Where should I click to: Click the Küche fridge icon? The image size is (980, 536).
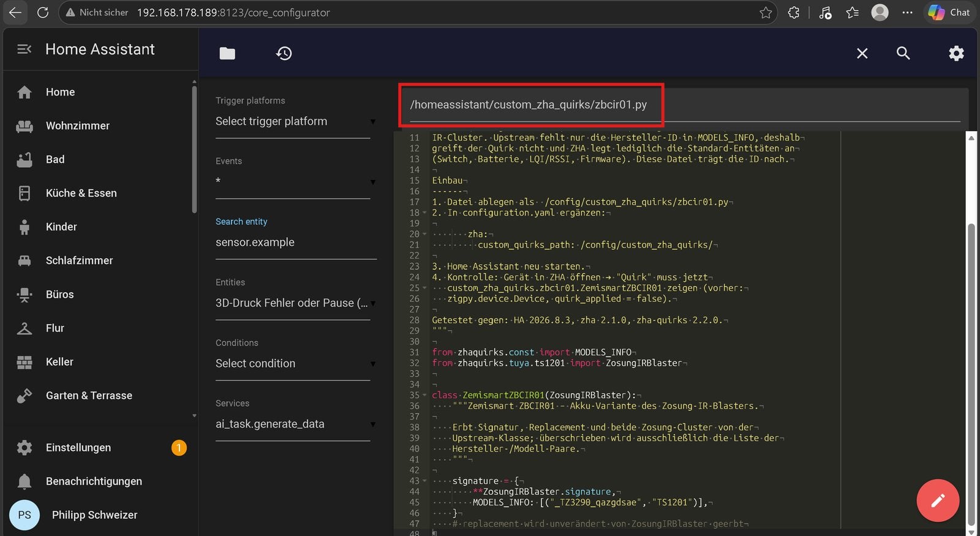24,193
